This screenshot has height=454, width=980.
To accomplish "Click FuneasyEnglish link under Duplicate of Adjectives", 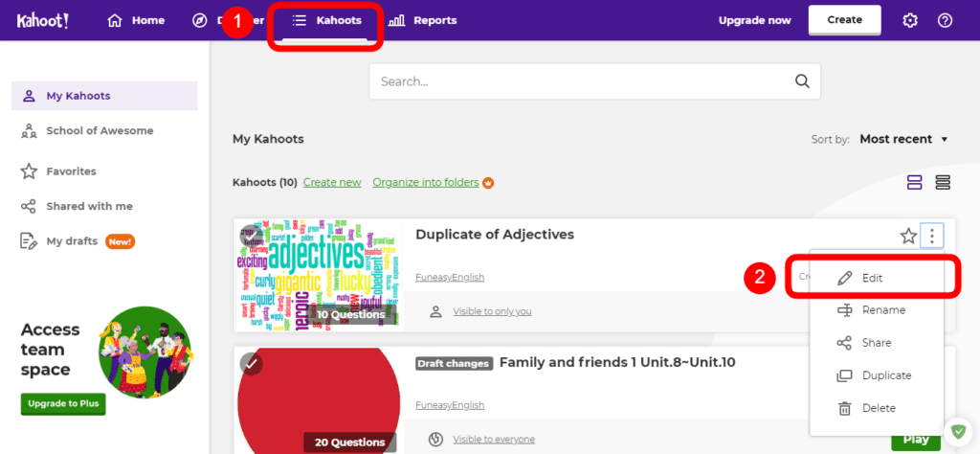I will pyautogui.click(x=450, y=277).
